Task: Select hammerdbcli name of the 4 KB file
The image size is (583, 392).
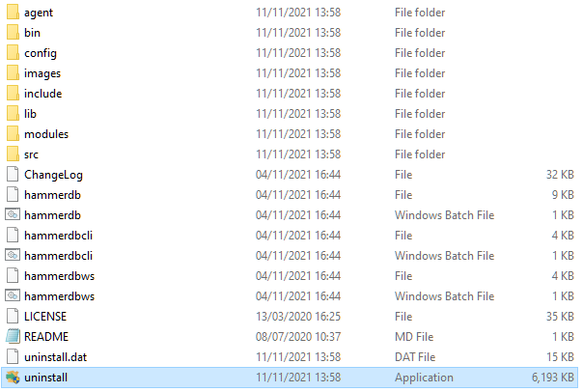Action: point(58,235)
